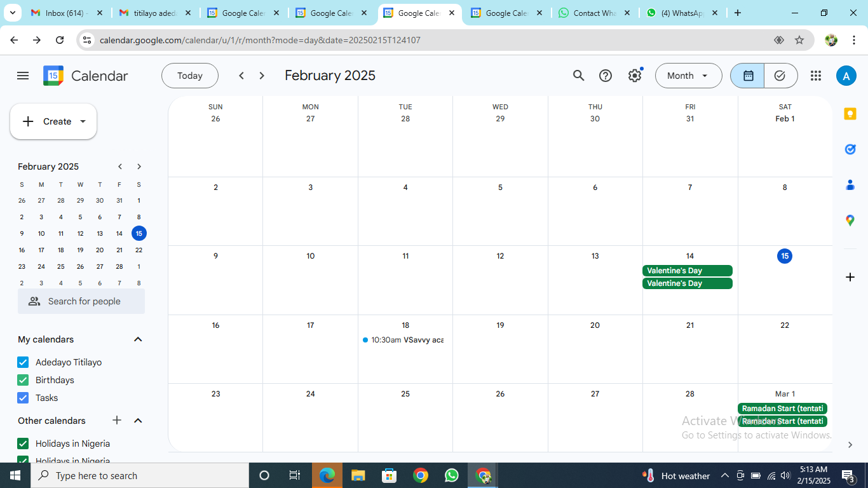868x488 pixels.
Task: Open the 10:30am VSavvy event
Action: 403,340
